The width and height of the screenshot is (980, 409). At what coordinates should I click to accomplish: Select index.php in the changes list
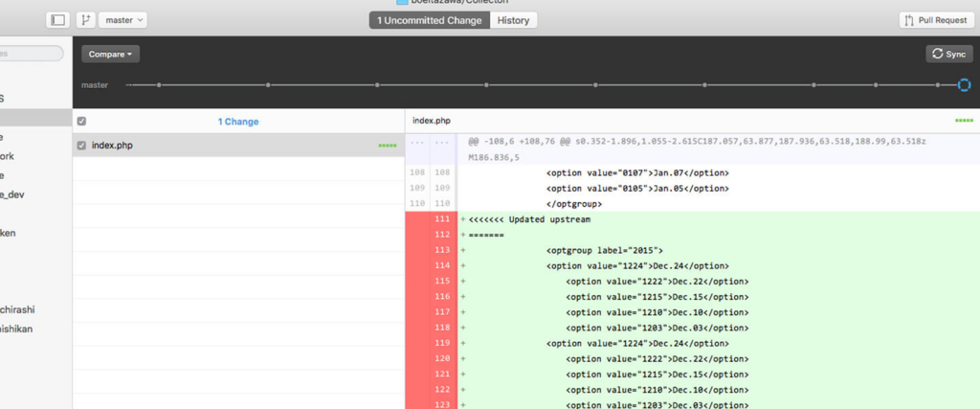(x=238, y=146)
